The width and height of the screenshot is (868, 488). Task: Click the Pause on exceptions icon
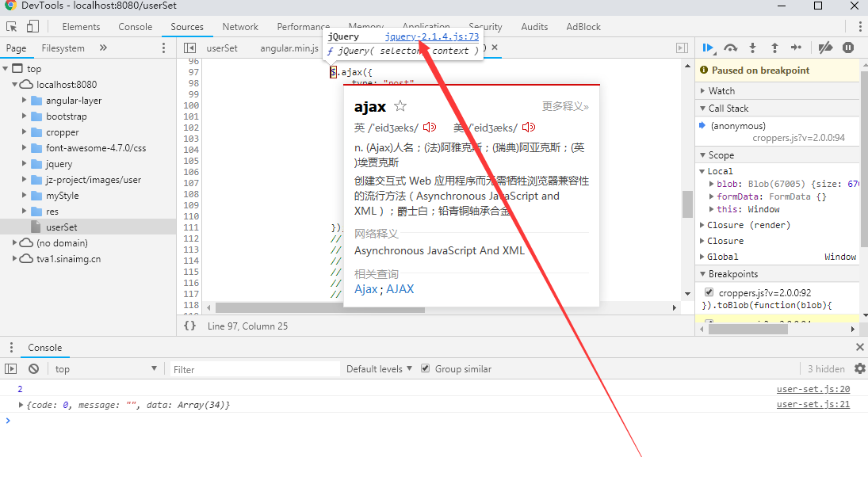click(x=847, y=48)
